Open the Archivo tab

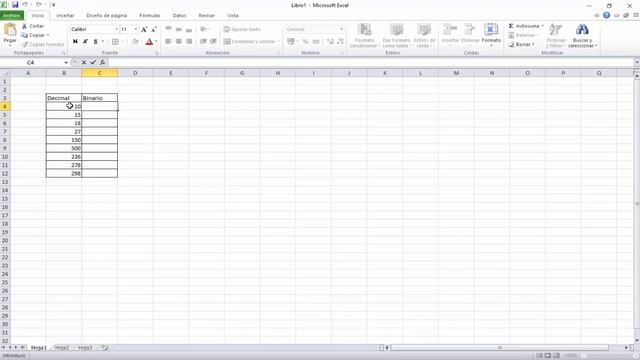point(12,16)
